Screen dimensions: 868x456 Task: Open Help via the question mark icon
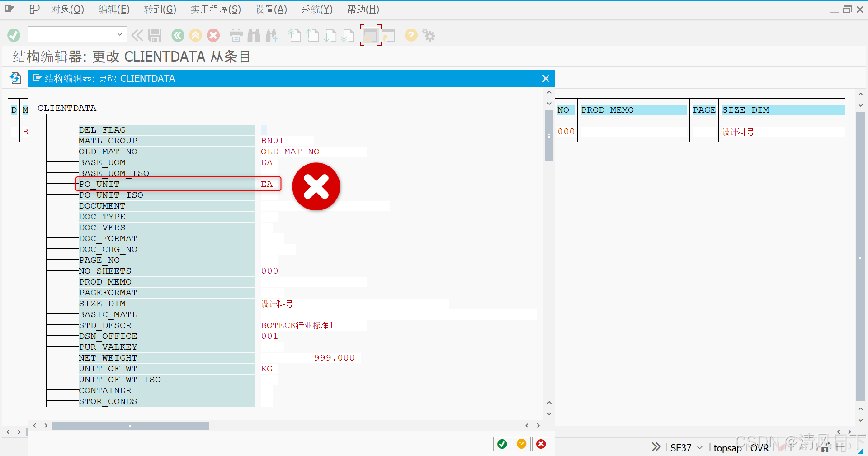411,35
